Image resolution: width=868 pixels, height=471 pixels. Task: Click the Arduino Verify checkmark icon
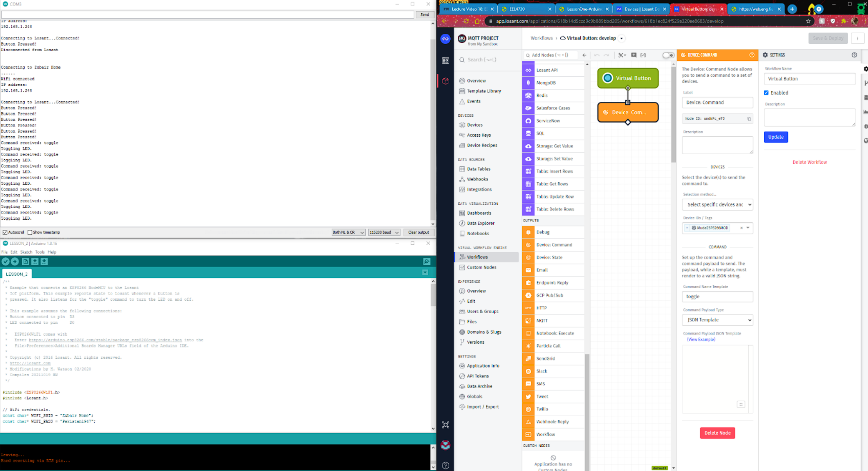click(x=5, y=262)
